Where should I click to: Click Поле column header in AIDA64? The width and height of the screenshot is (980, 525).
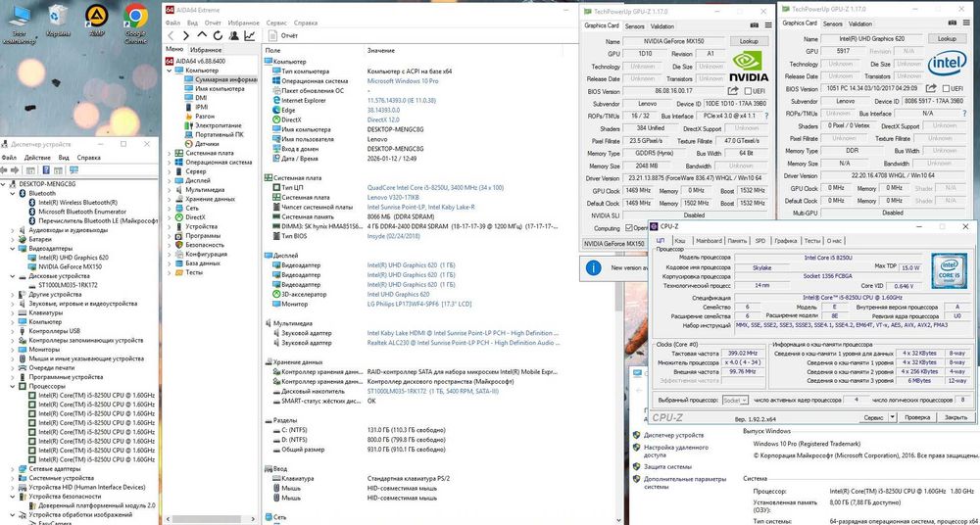click(272, 50)
